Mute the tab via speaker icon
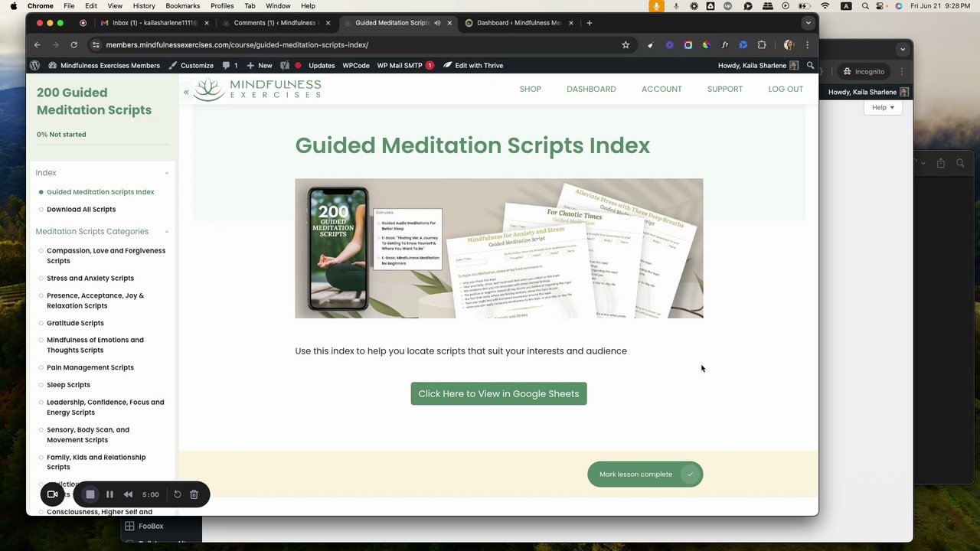The height and width of the screenshot is (551, 980). [x=437, y=23]
